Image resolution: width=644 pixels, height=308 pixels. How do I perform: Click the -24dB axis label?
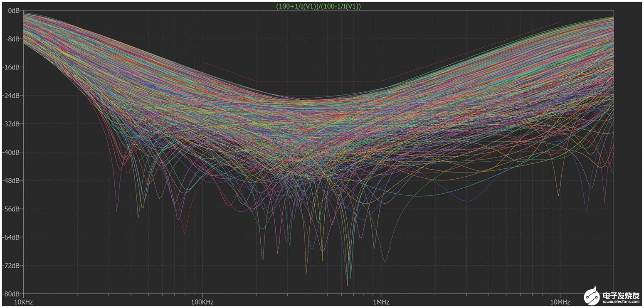tap(12, 96)
